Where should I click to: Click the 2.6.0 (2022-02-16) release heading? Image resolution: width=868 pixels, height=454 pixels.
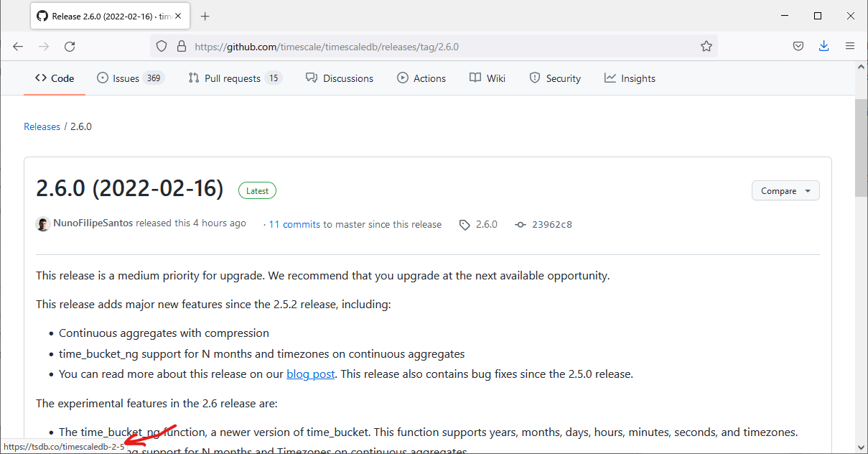[130, 188]
